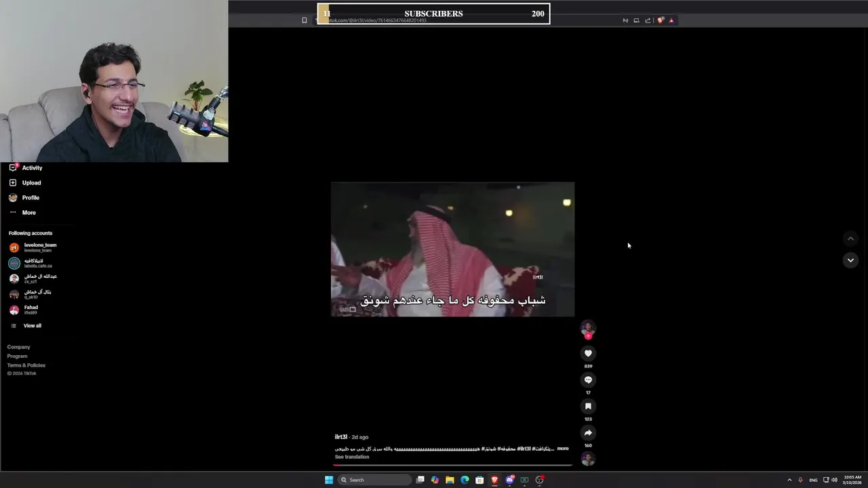Open clock and date flyout
The height and width of the screenshot is (488, 868).
click(x=852, y=480)
